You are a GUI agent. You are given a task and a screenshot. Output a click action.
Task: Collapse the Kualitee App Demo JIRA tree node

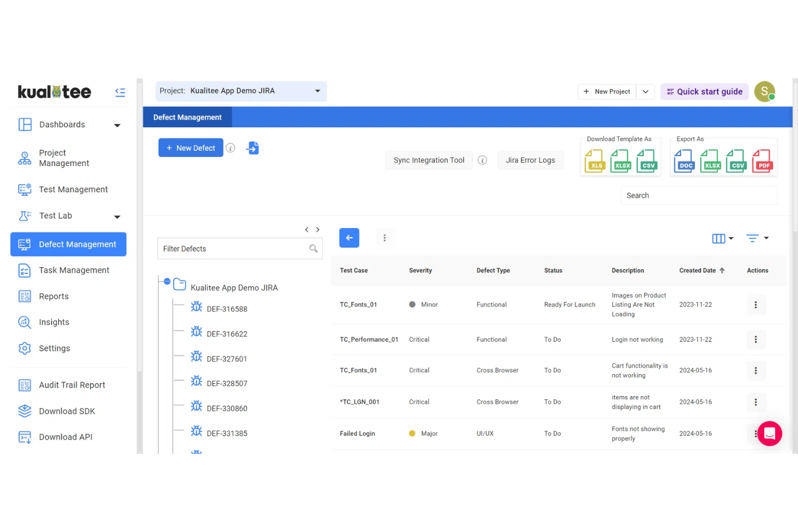pyautogui.click(x=167, y=281)
